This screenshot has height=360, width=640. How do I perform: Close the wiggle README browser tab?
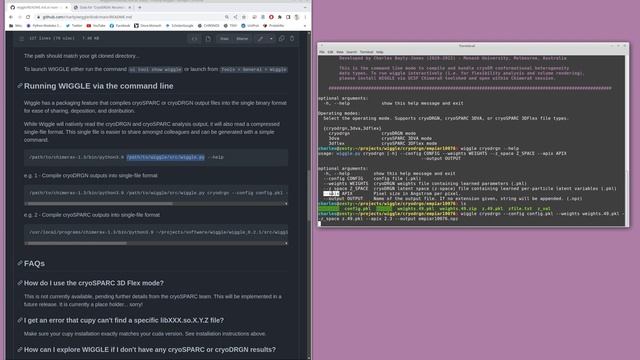(67, 7)
